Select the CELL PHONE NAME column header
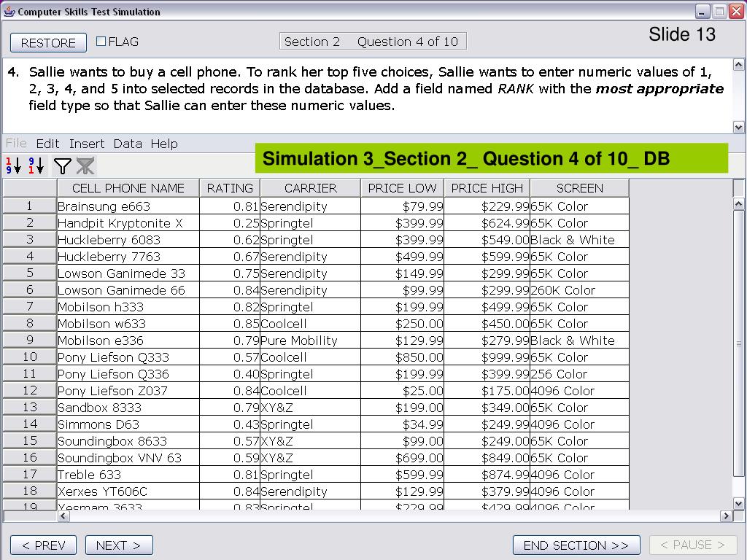 [128, 188]
